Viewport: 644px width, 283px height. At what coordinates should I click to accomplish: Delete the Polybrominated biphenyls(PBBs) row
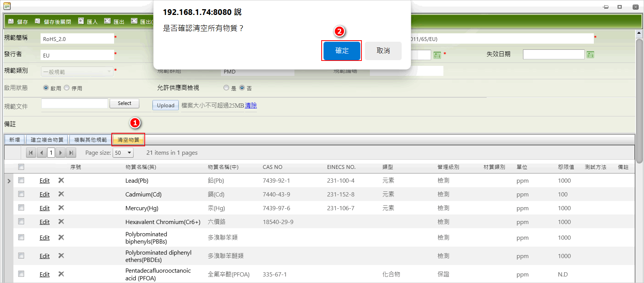click(61, 237)
